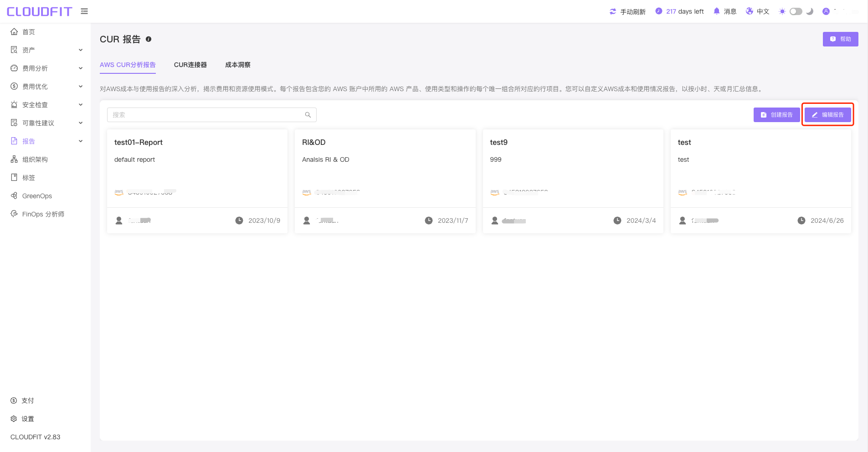Image resolution: width=868 pixels, height=452 pixels.
Task: Click the 组织架构 hierarchy icon
Action: 14,159
